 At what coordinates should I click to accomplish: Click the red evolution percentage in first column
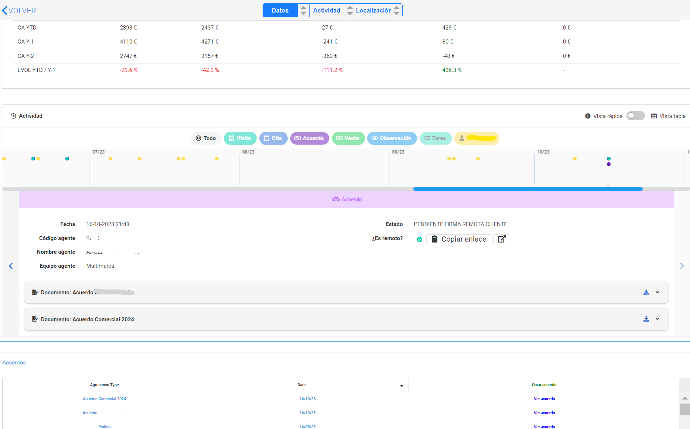[128, 70]
